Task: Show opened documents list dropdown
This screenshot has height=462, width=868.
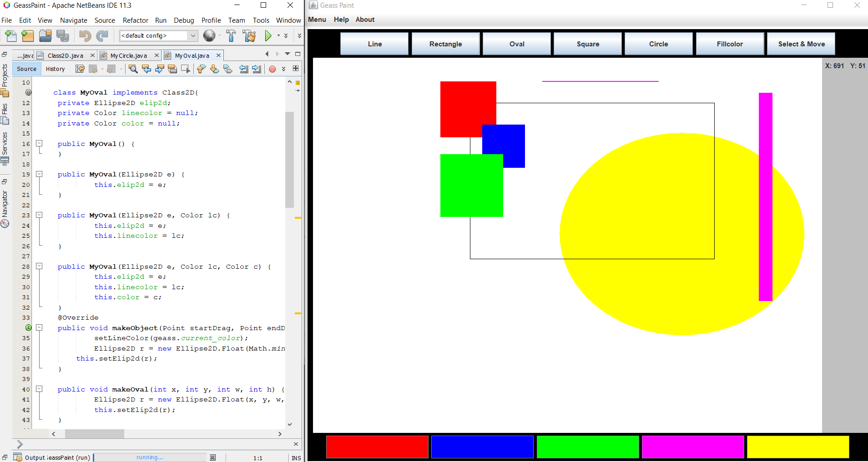Action: pos(288,54)
